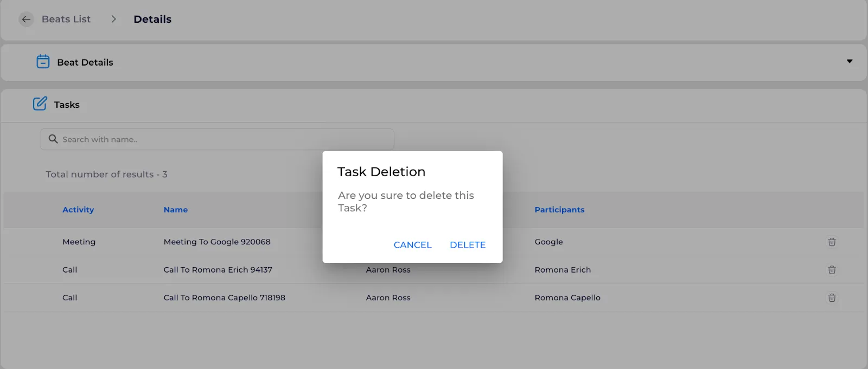This screenshot has height=369, width=868.
Task: Click the 'Are you sure' confirmation message
Action: (406, 202)
